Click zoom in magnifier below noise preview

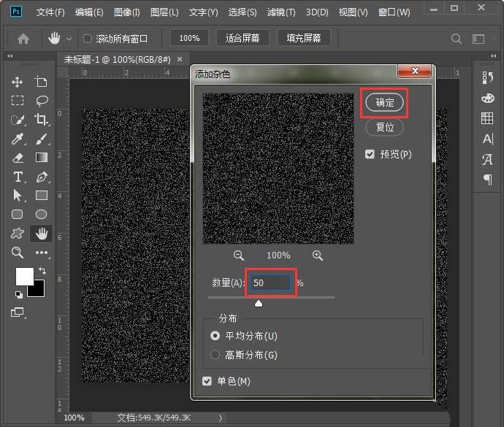tap(318, 255)
